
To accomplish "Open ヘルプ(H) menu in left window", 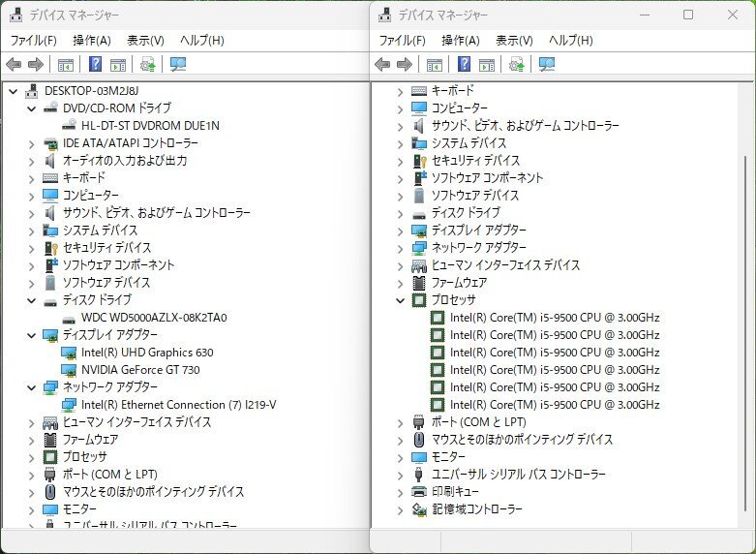I will [x=202, y=40].
